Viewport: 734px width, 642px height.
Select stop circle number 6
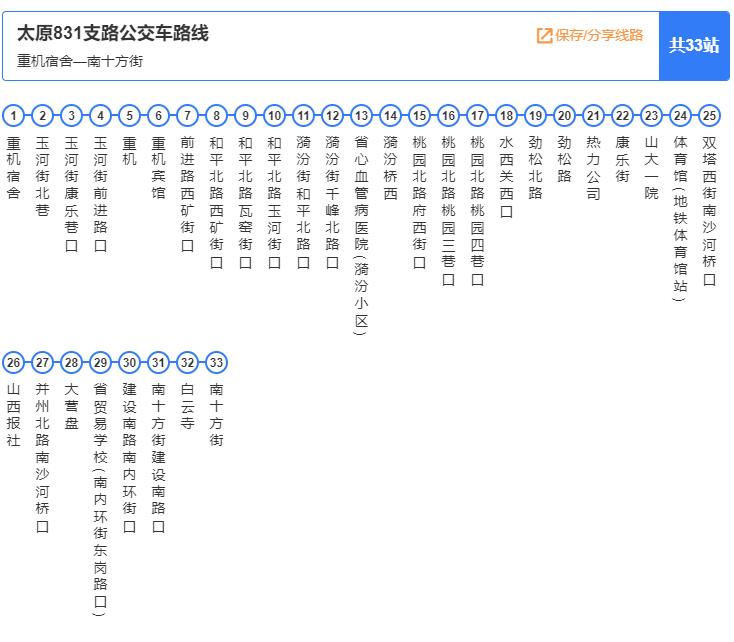[x=159, y=116]
